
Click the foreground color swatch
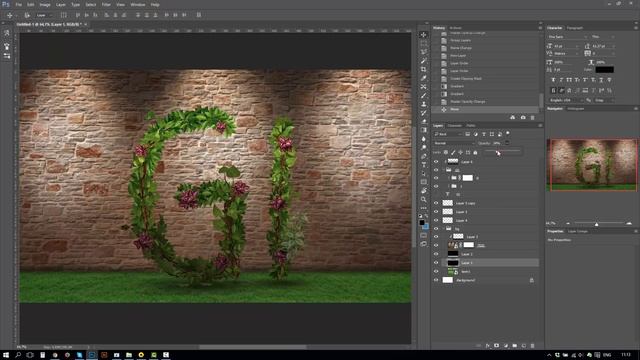point(422,222)
